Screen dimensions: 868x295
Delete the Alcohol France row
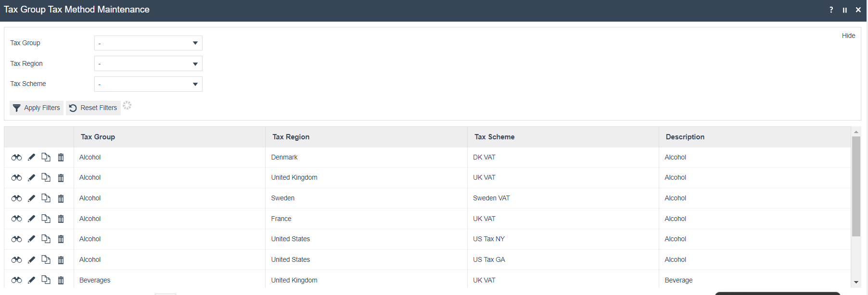61,219
